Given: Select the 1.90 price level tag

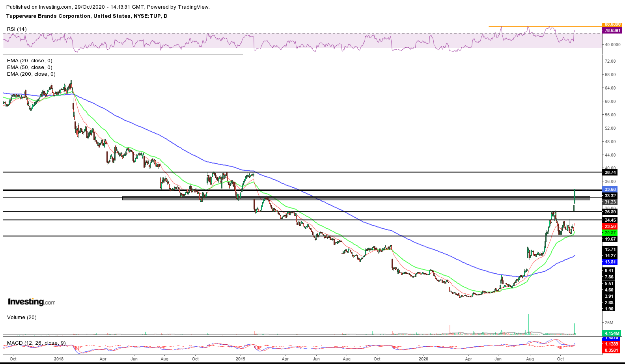Looking at the screenshot, I should tap(609, 309).
